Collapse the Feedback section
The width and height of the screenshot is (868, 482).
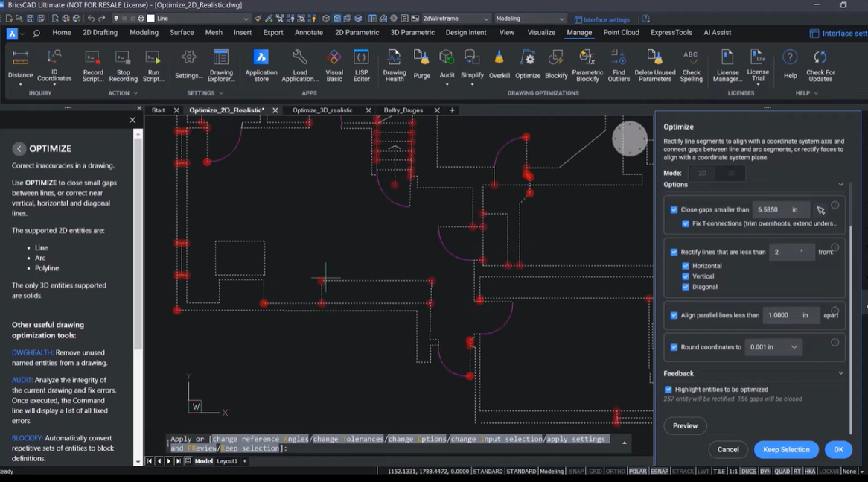[840, 374]
